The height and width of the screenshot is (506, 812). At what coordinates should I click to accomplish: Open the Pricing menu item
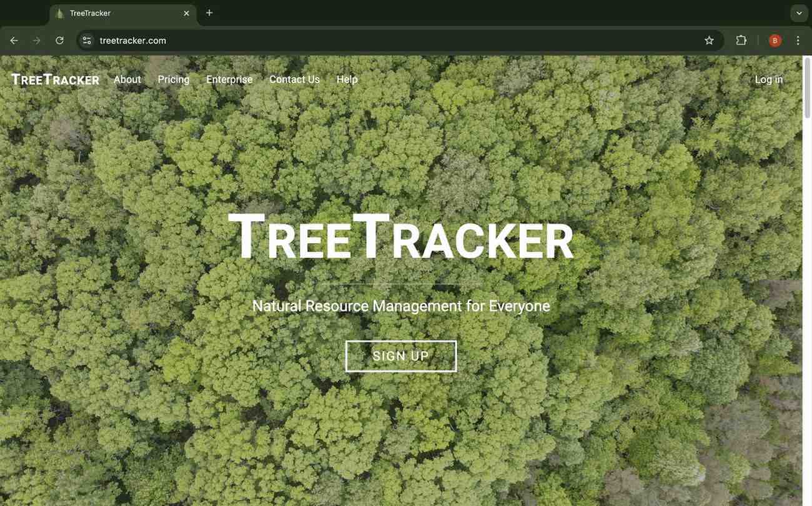tap(174, 79)
